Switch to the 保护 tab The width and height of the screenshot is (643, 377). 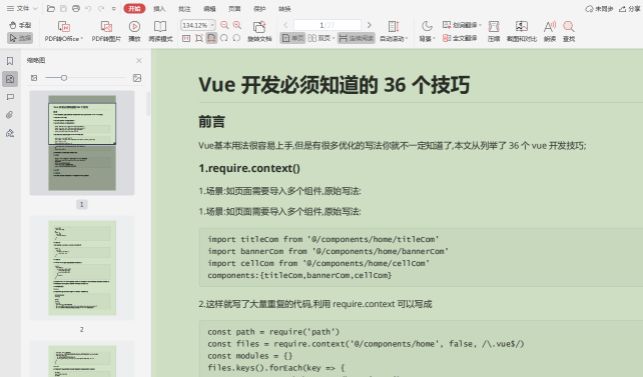(260, 9)
